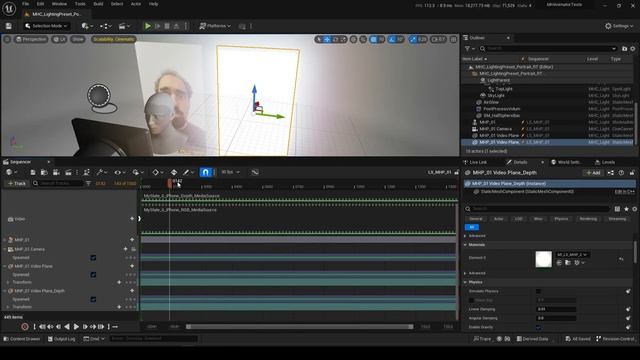
Task: Open the Settings dropdown
Action: (x=619, y=26)
